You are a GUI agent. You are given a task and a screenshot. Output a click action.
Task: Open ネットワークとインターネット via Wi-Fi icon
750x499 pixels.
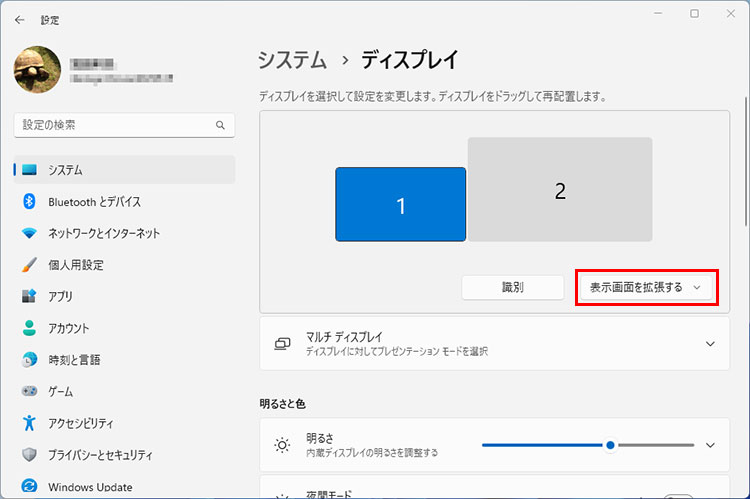29,233
